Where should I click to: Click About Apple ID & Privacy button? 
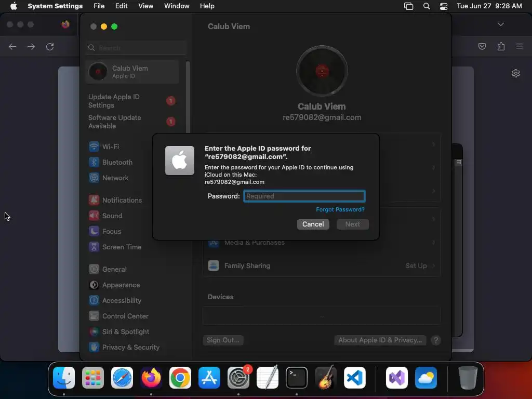click(380, 340)
